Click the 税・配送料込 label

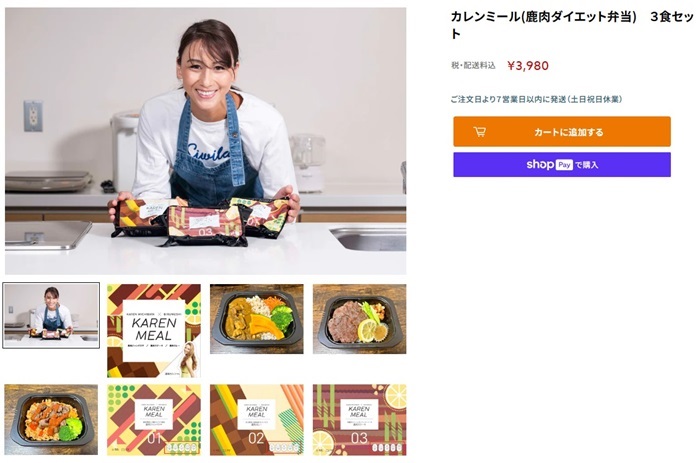pos(473,66)
